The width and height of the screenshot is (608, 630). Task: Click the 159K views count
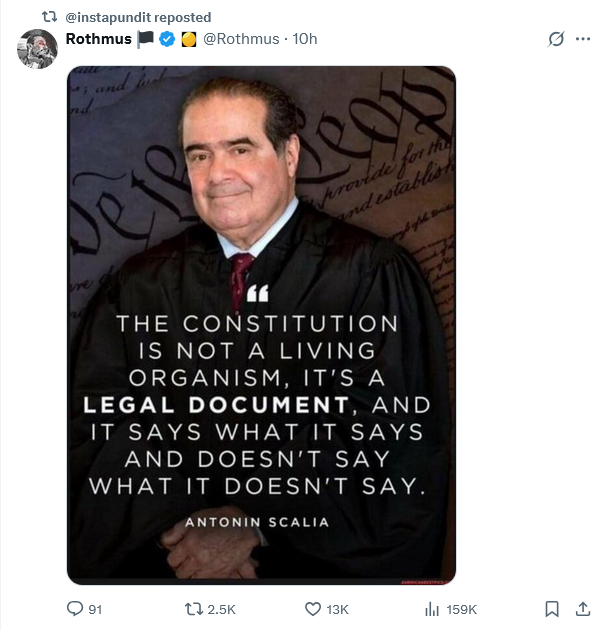[461, 609]
